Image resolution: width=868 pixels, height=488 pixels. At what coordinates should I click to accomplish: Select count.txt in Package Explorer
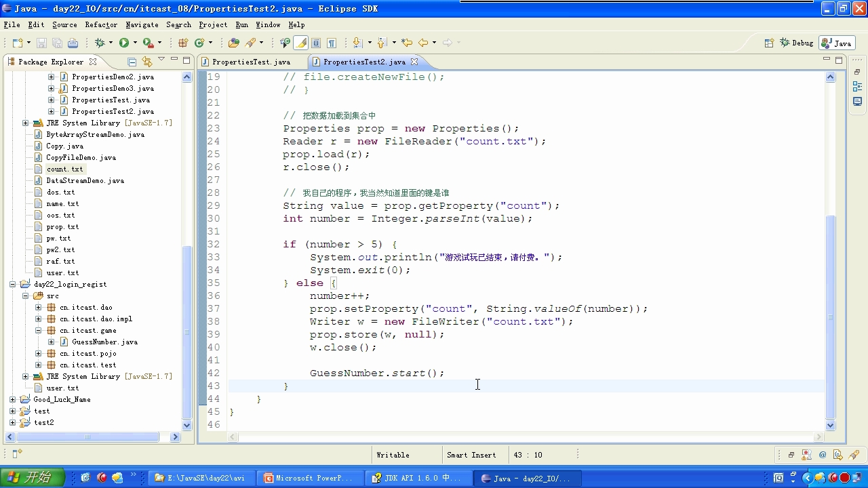[x=64, y=169]
